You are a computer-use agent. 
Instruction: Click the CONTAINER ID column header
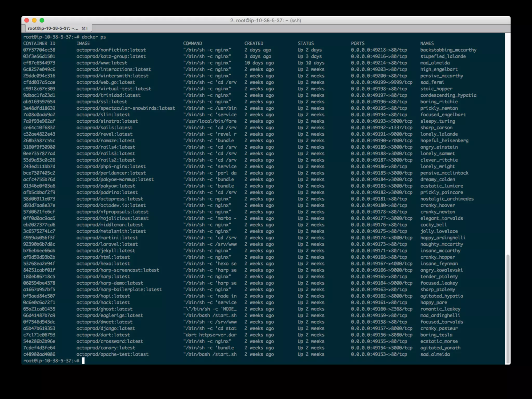pyautogui.click(x=39, y=43)
